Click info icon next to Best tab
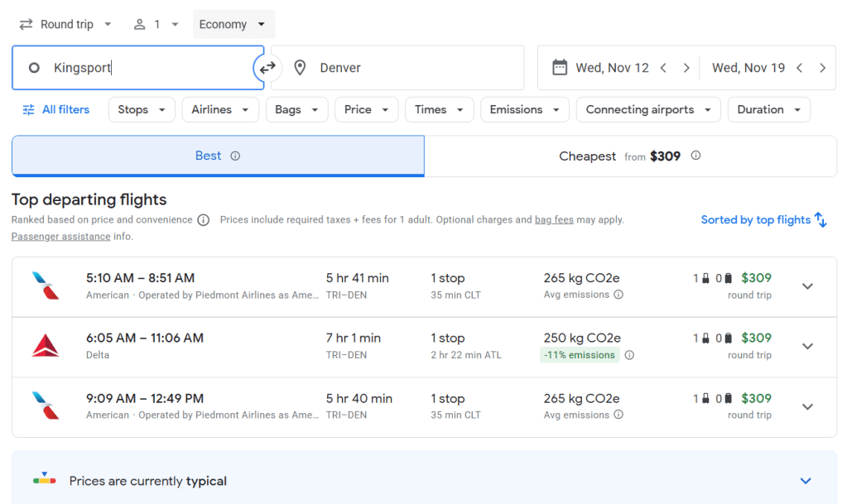 [235, 156]
